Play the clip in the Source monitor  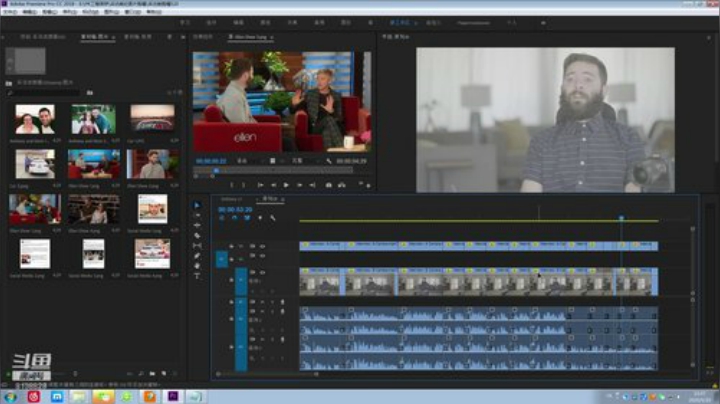point(286,185)
